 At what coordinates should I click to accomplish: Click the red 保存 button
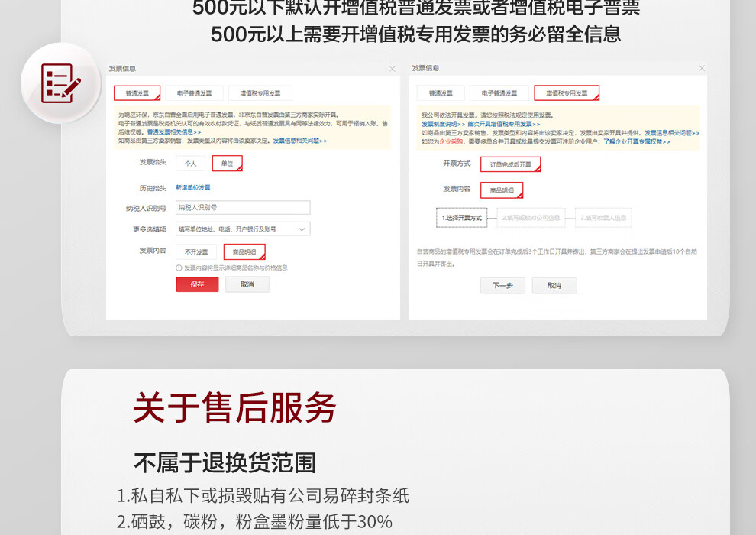tap(197, 284)
